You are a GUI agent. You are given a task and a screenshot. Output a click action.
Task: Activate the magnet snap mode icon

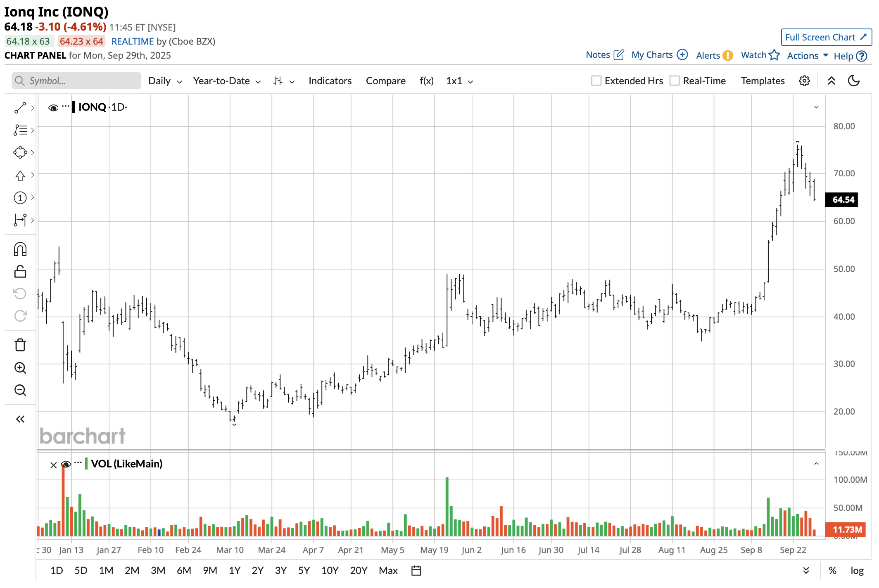20,249
